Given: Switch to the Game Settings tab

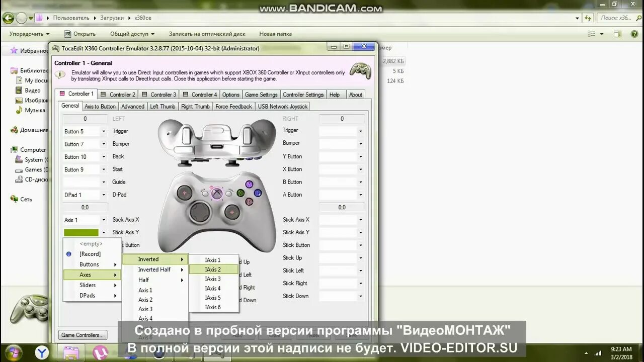Looking at the screenshot, I should 261,95.
